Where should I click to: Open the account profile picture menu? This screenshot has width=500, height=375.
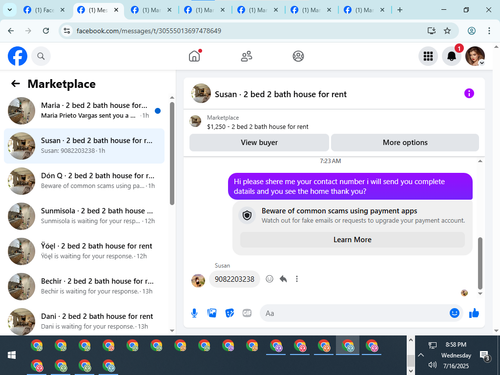(x=475, y=56)
